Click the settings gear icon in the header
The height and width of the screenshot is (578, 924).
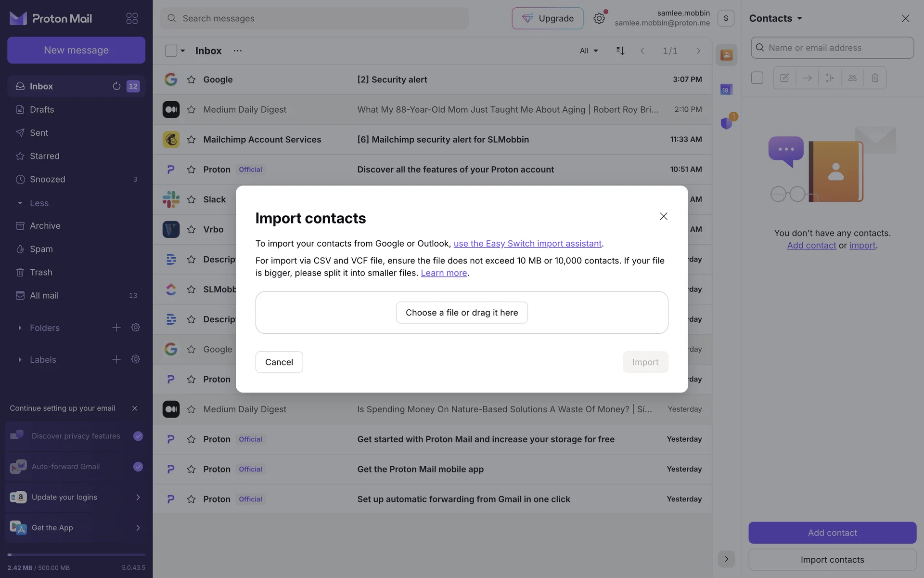[x=599, y=18]
